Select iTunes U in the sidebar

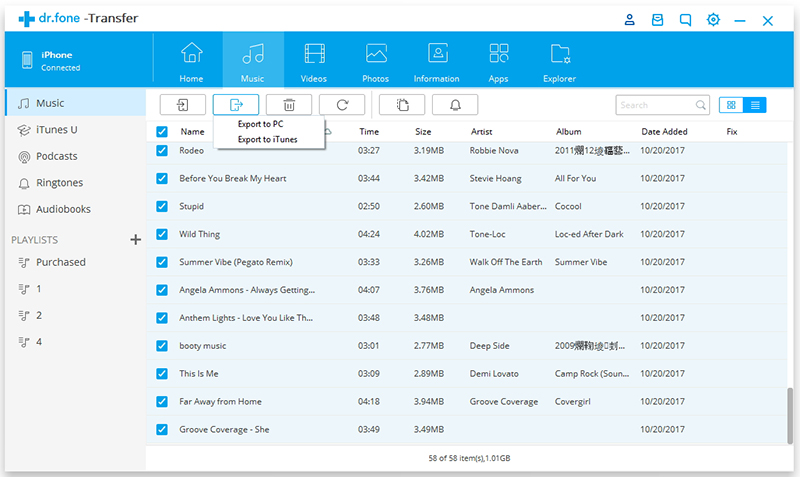click(x=76, y=130)
